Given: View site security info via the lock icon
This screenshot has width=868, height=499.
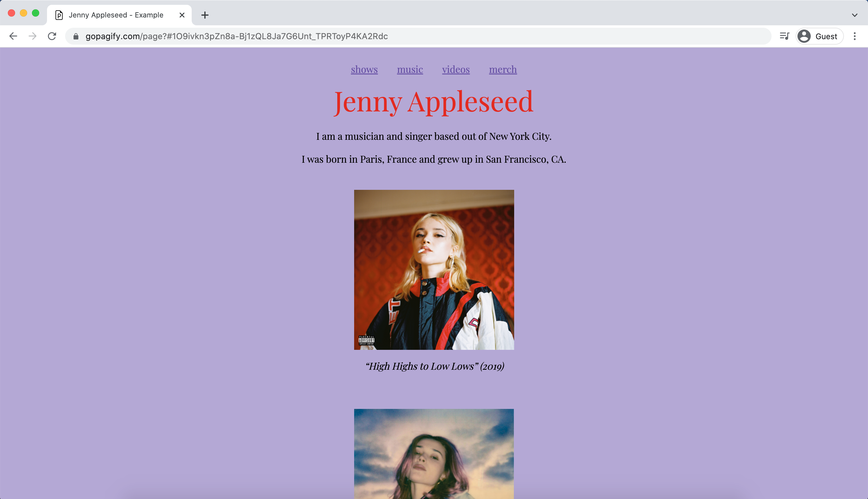Looking at the screenshot, I should (75, 36).
